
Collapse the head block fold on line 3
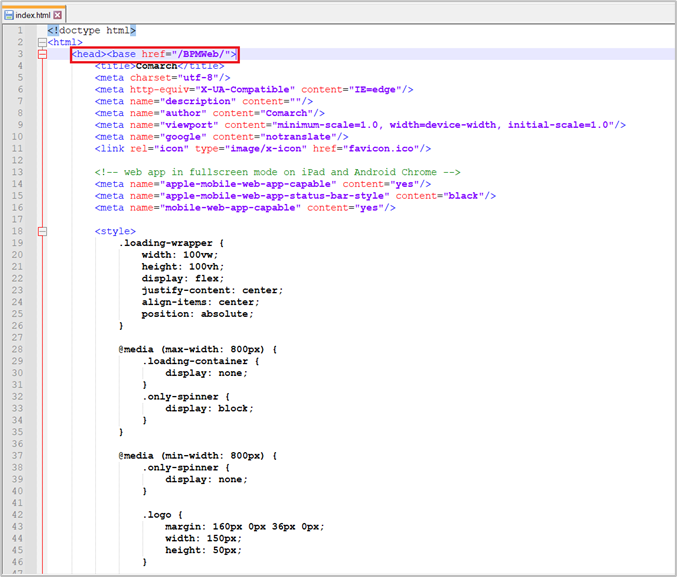click(41, 54)
